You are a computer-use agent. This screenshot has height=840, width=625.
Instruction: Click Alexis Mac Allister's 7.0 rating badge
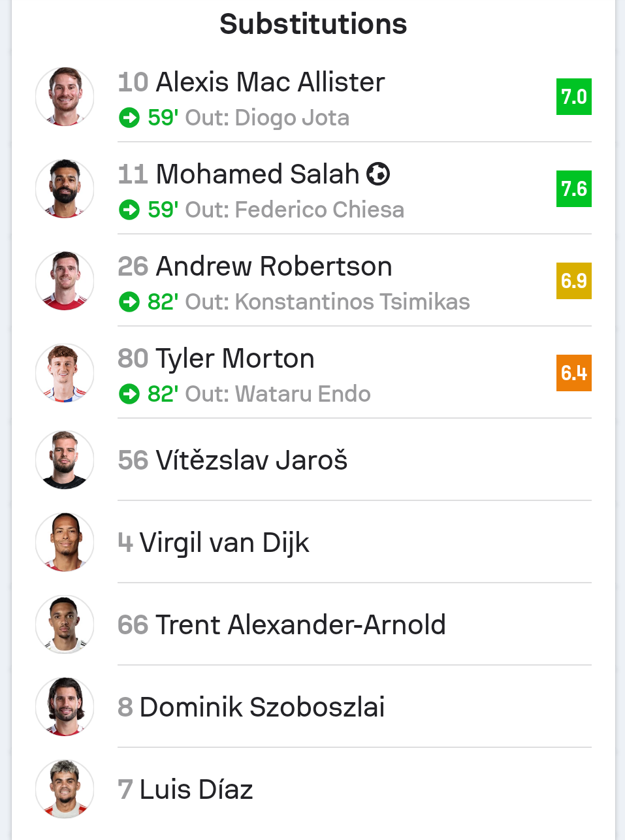[573, 97]
